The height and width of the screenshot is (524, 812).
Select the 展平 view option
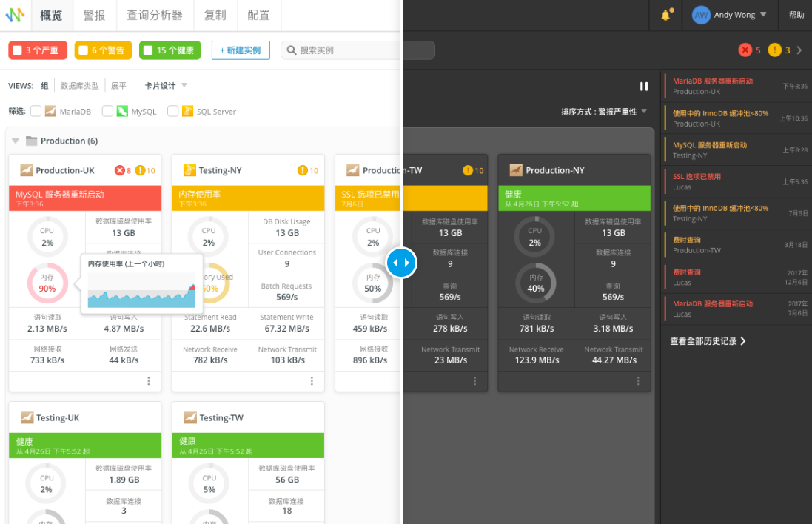tap(118, 86)
